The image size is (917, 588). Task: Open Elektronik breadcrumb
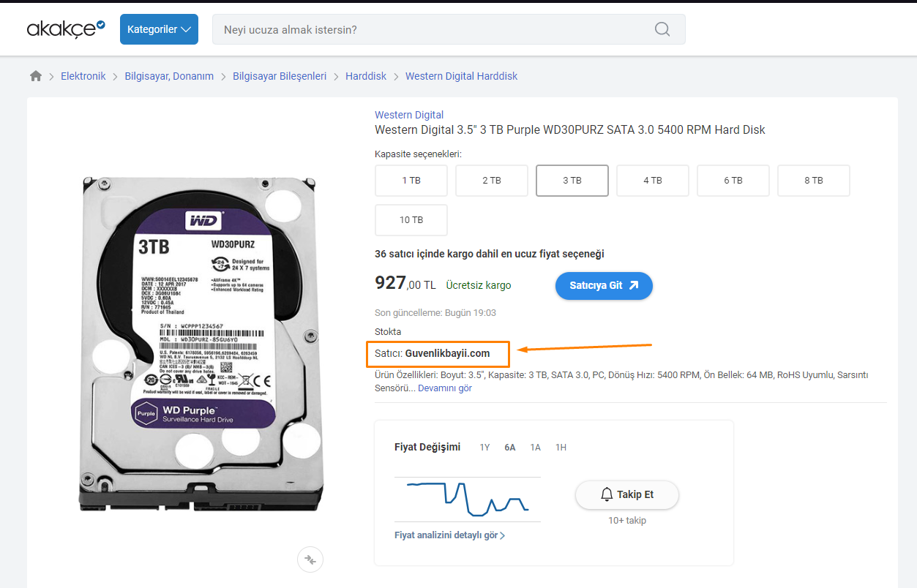click(83, 76)
